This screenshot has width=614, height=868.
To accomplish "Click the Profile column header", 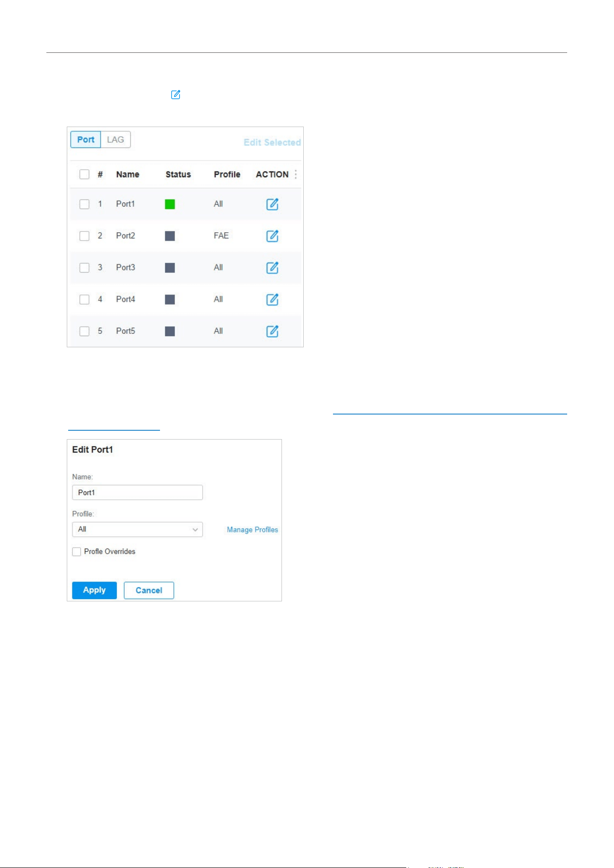I will click(x=227, y=174).
